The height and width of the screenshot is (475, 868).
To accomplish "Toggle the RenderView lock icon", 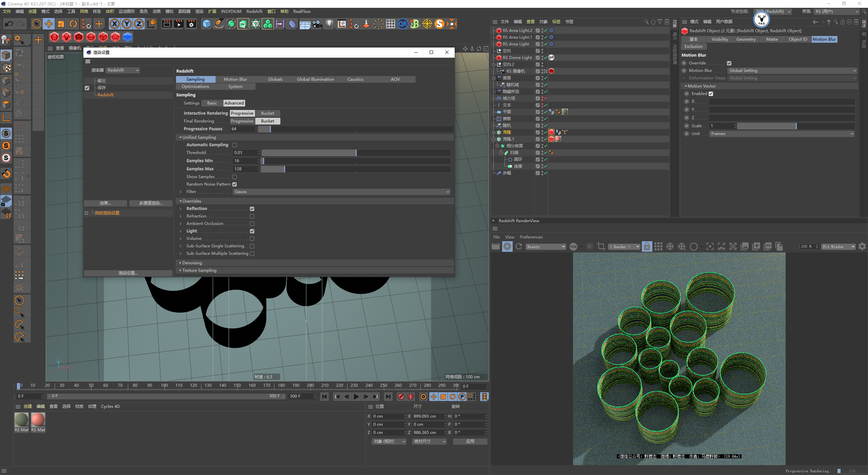I will (x=647, y=247).
